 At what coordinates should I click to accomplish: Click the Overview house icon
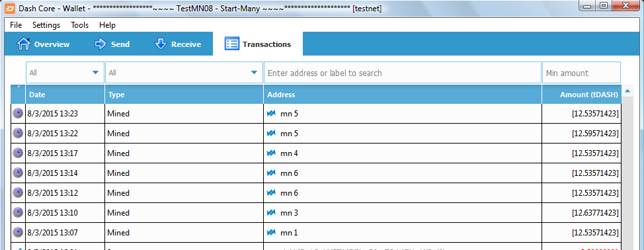(x=23, y=44)
